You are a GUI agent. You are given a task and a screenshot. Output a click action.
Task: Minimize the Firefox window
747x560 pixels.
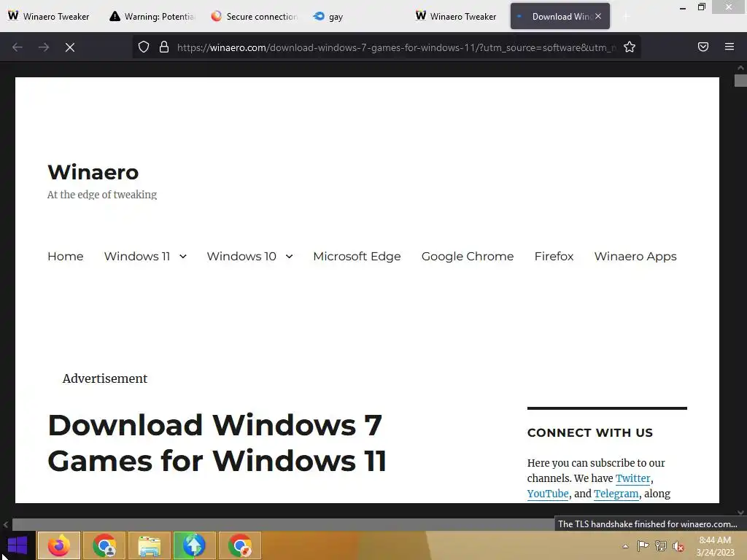[683, 7]
